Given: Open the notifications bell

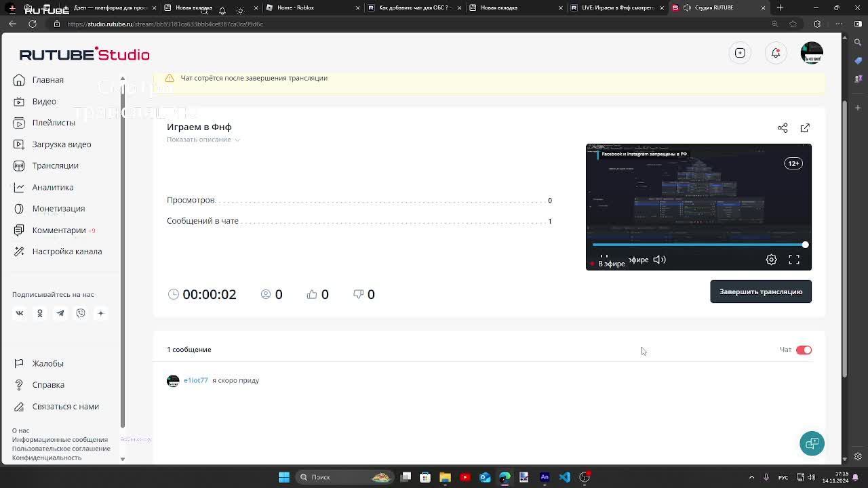Looking at the screenshot, I should coord(776,53).
